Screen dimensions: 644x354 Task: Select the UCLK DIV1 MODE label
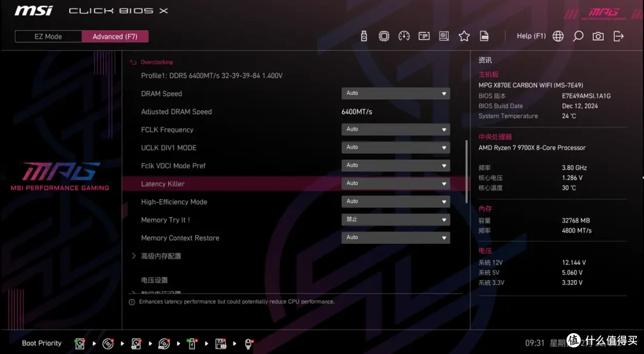[x=169, y=148]
